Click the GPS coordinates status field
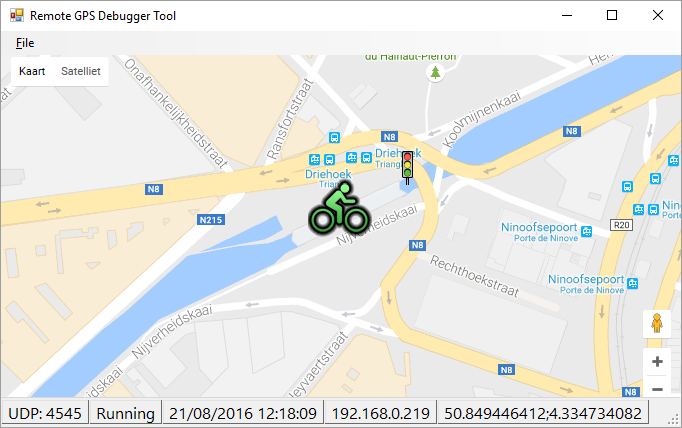This screenshot has height=428, width=682. (543, 413)
